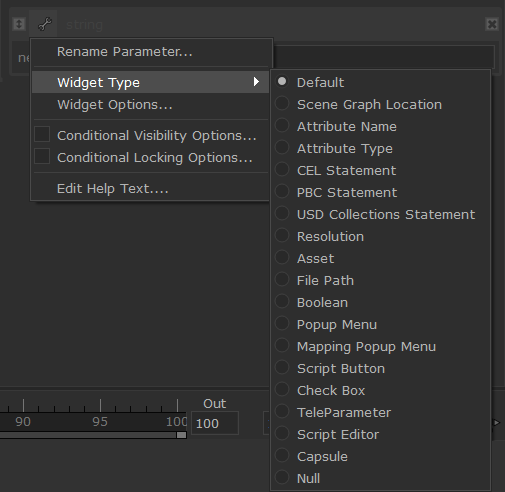Pick Check Box widget type
This screenshot has height=492, width=505.
[381, 390]
